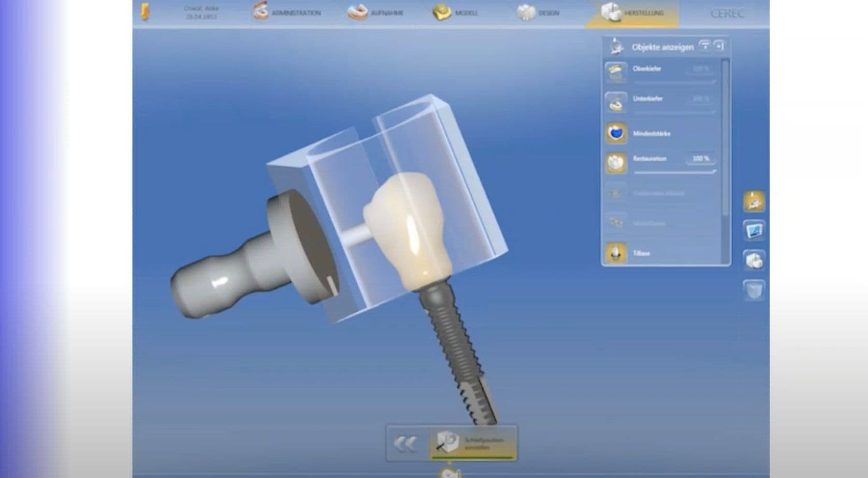Open the highlighted view-options side icon

click(754, 201)
